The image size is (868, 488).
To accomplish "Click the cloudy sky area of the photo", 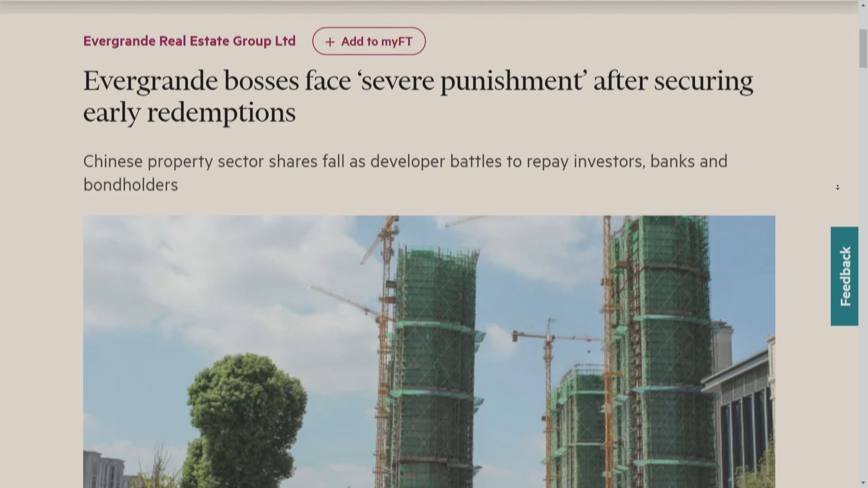I will pyautogui.click(x=226, y=280).
